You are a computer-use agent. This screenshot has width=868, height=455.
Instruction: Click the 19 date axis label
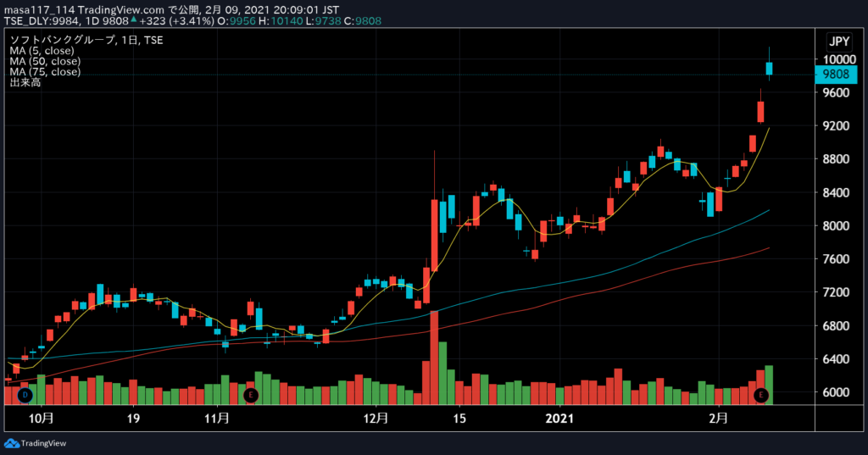pyautogui.click(x=133, y=419)
